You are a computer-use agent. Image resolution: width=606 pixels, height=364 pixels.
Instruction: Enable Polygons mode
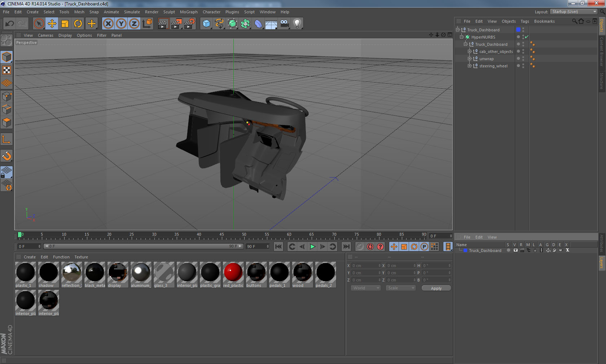[7, 123]
